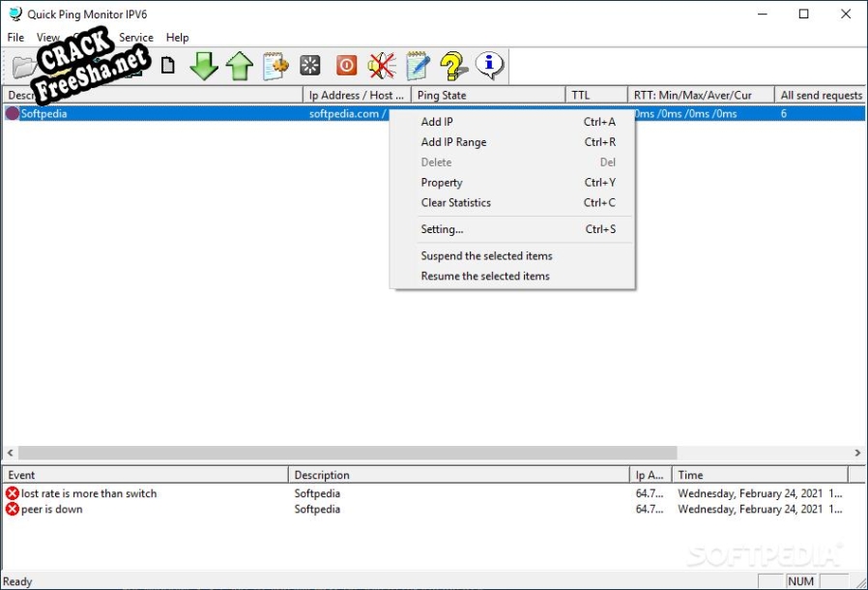Open the File menu

coord(15,38)
